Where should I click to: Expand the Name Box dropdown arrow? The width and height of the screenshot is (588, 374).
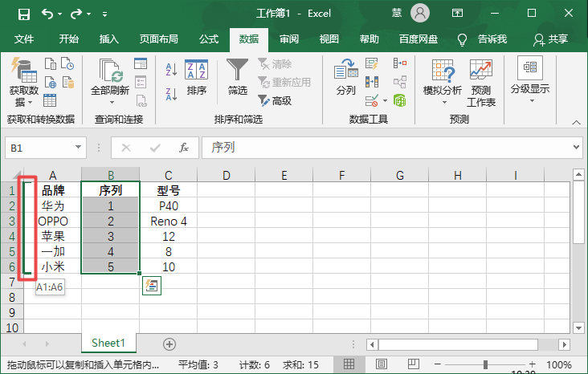[x=78, y=148]
